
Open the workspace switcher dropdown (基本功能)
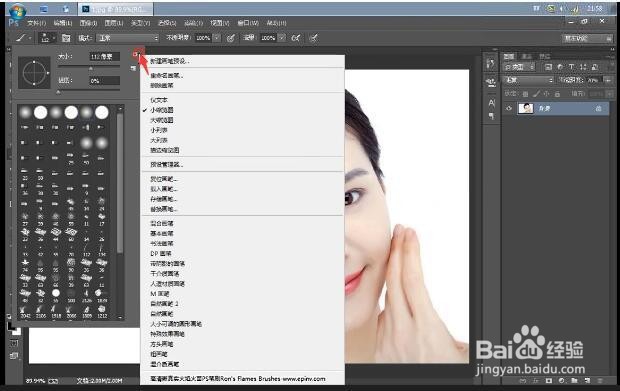coord(587,38)
